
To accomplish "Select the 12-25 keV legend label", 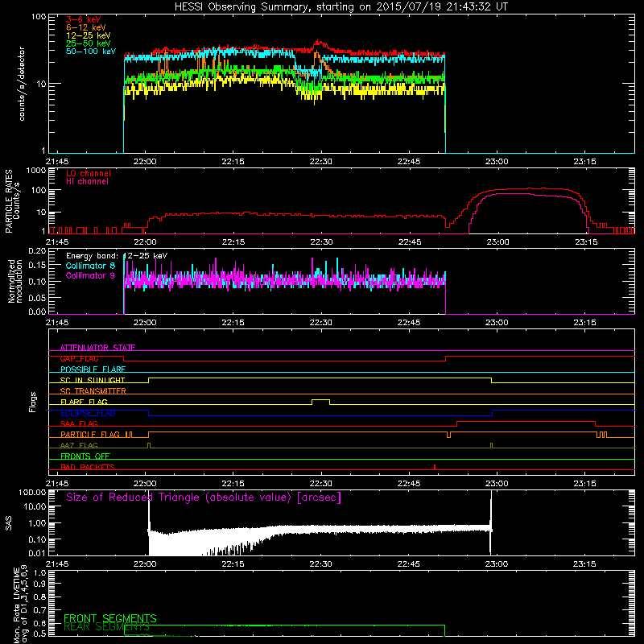I will (x=88, y=35).
